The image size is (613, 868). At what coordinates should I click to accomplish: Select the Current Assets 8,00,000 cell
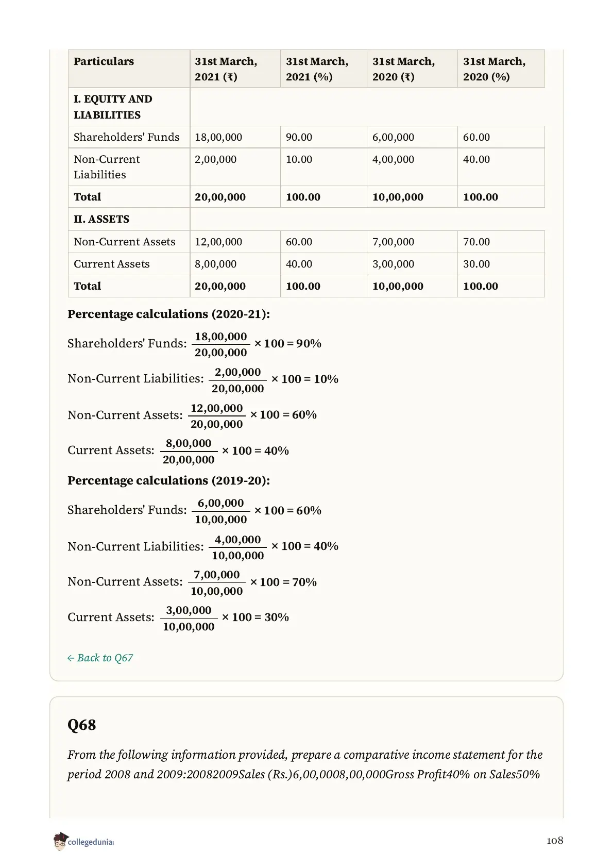click(235, 264)
